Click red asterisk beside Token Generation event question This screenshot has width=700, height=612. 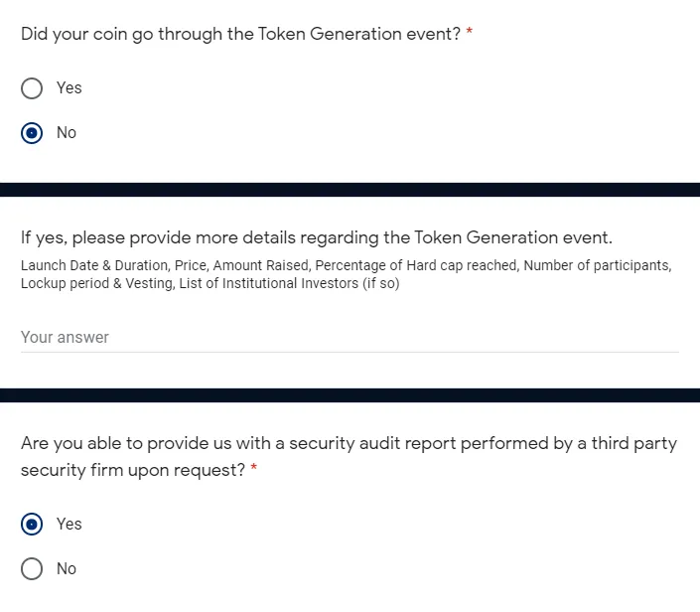pyautogui.click(x=470, y=34)
